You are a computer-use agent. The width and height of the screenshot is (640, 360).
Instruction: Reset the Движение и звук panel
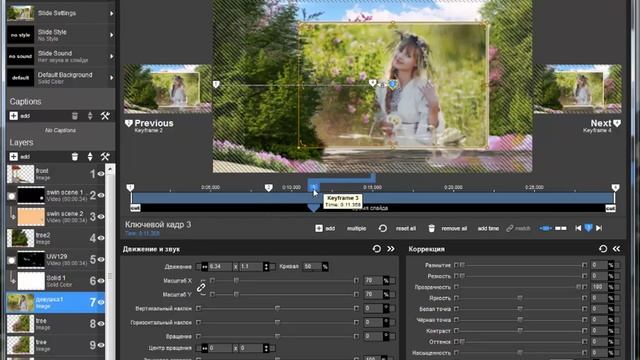(x=377, y=249)
